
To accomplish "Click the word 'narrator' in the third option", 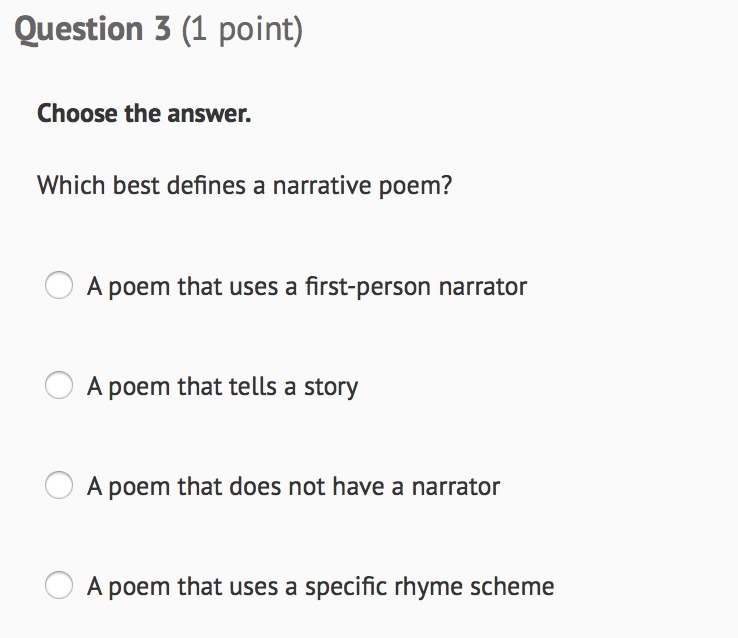I will point(455,486).
